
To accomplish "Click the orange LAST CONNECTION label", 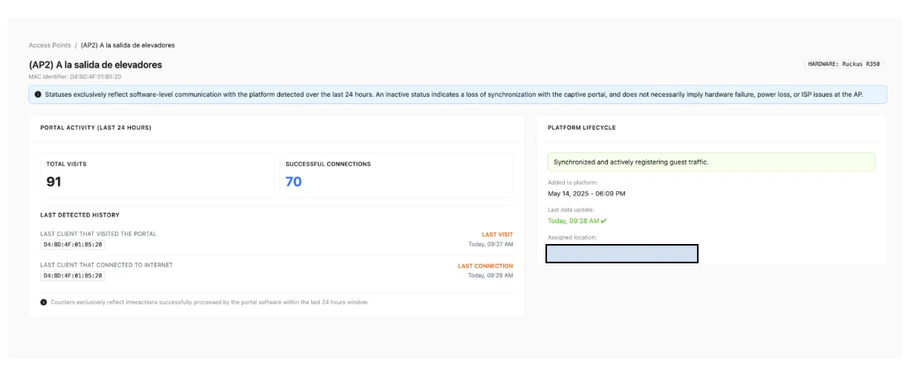I will 485,266.
